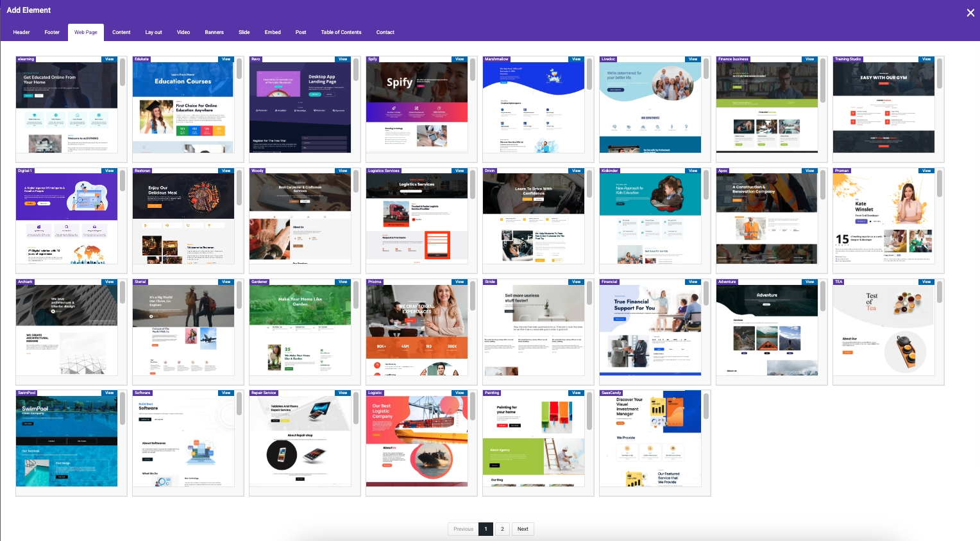
Task: Select the SwimPool template thumbnail
Action: click(67, 443)
